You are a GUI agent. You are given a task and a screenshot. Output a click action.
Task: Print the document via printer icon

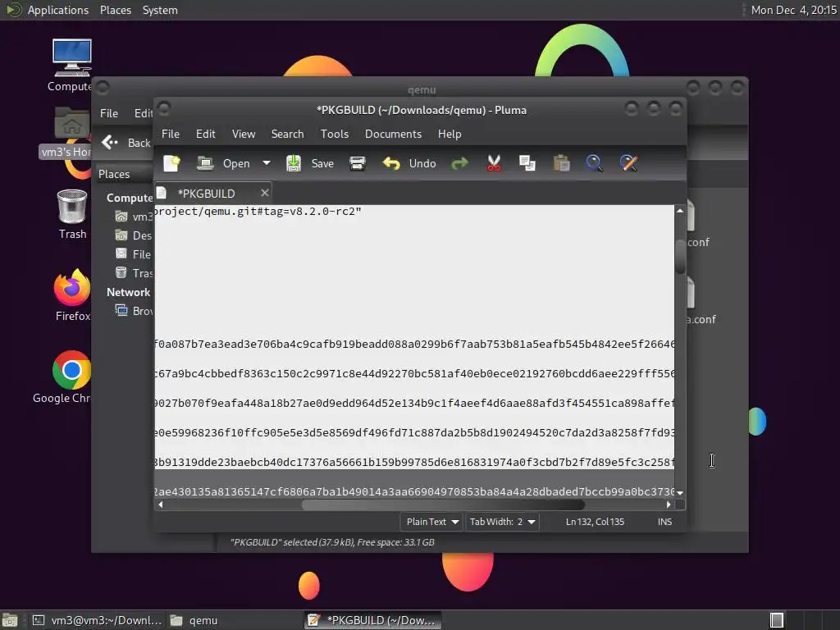pyautogui.click(x=358, y=163)
